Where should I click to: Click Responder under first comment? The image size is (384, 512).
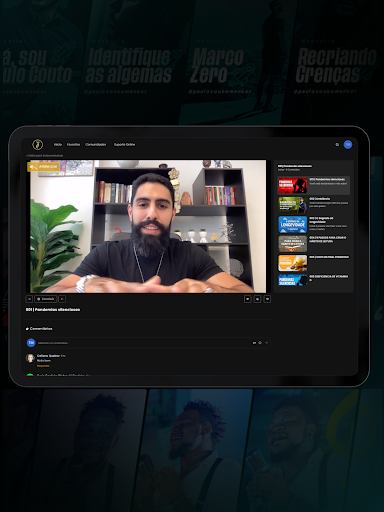[43, 366]
